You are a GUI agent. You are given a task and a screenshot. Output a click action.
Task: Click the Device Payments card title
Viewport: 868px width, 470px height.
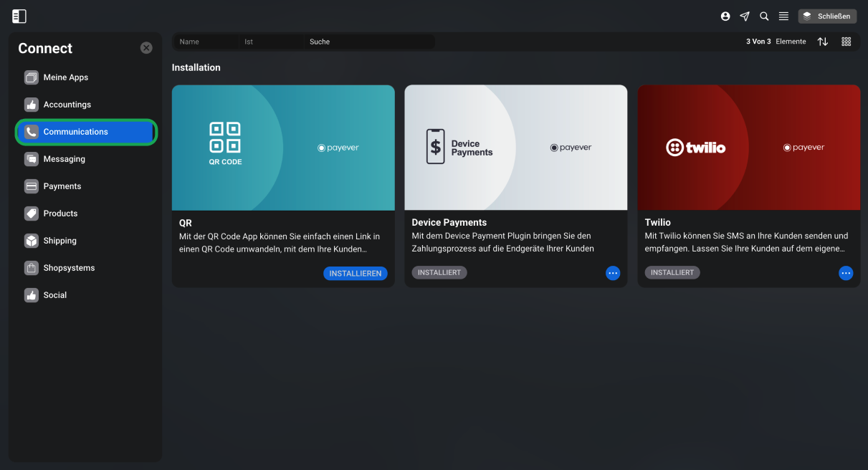(x=449, y=223)
